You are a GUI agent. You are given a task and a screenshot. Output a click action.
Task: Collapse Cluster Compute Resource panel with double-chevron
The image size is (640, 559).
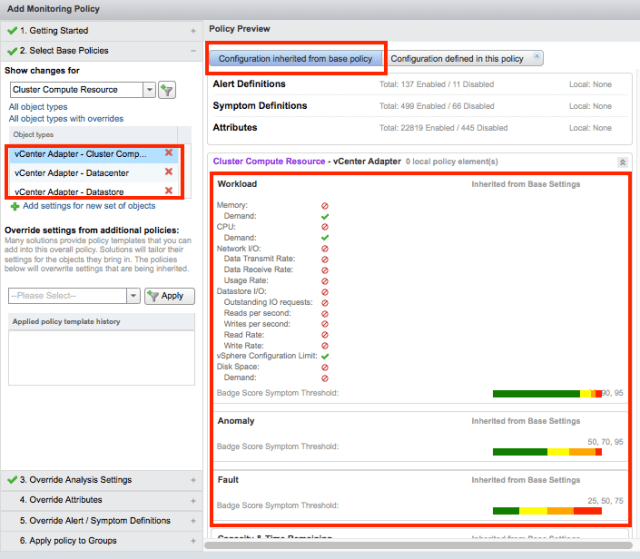coord(622,161)
